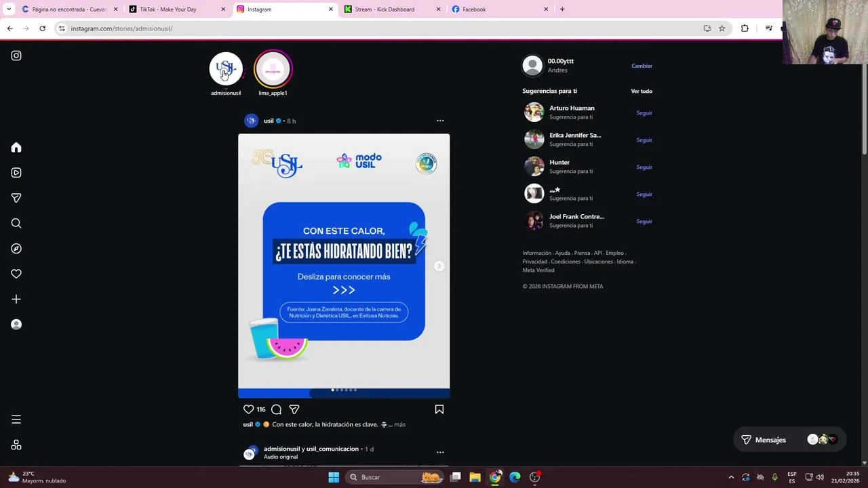
Task: Open install app icon in address bar
Action: point(707,28)
